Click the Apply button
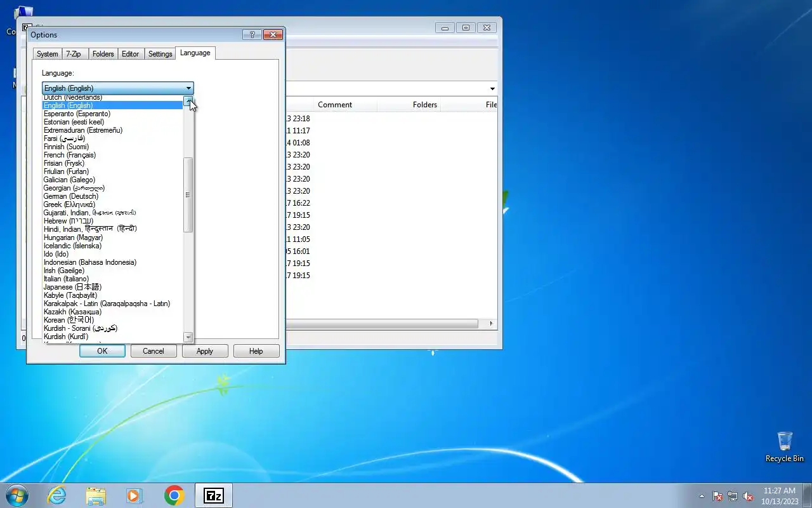 coord(205,351)
